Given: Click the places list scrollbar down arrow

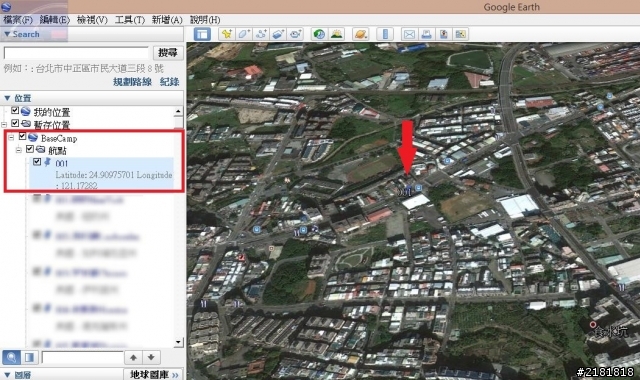Looking at the screenshot, I should [178, 342].
